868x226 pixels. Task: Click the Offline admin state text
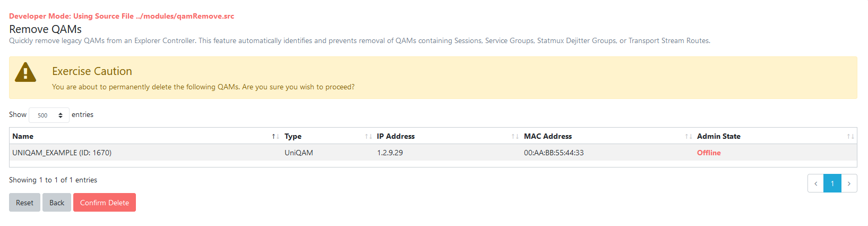tap(709, 153)
